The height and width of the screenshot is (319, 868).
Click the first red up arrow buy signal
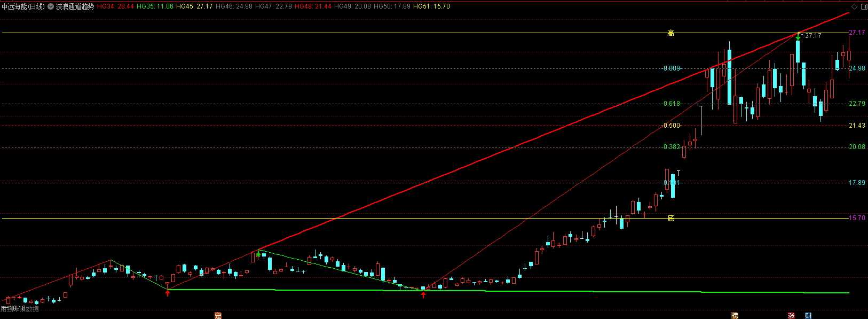[x=168, y=293]
